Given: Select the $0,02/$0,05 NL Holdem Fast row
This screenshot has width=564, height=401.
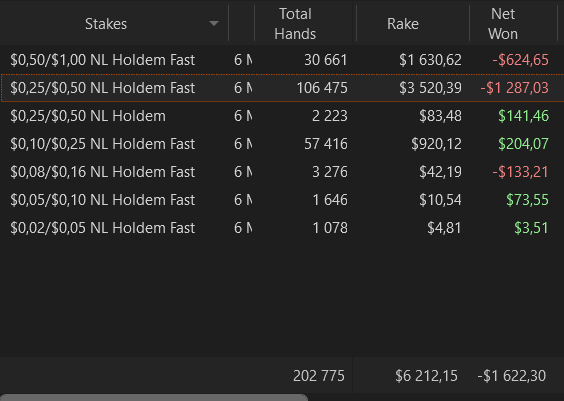Looking at the screenshot, I should coord(282,228).
